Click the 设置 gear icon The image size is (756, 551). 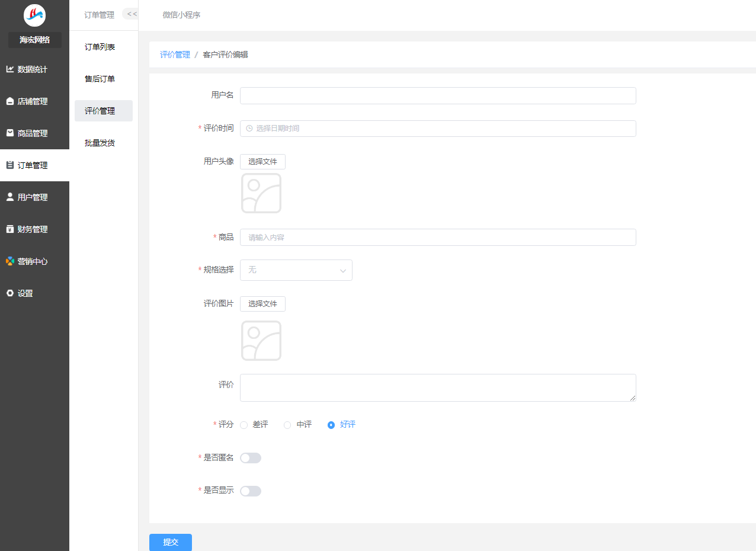click(x=10, y=293)
